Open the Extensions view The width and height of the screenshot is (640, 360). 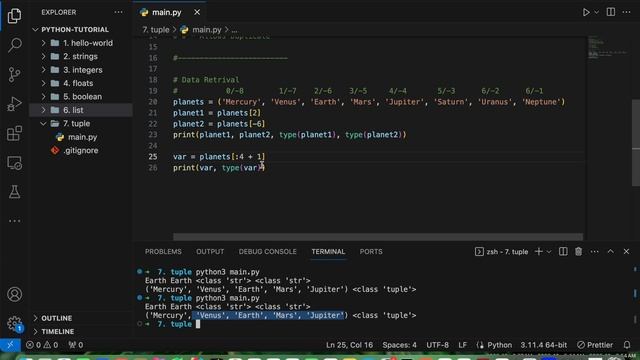point(15,133)
